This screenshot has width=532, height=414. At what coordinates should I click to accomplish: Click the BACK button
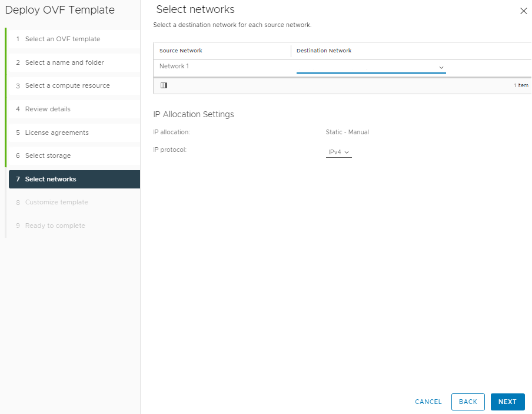[468, 402]
